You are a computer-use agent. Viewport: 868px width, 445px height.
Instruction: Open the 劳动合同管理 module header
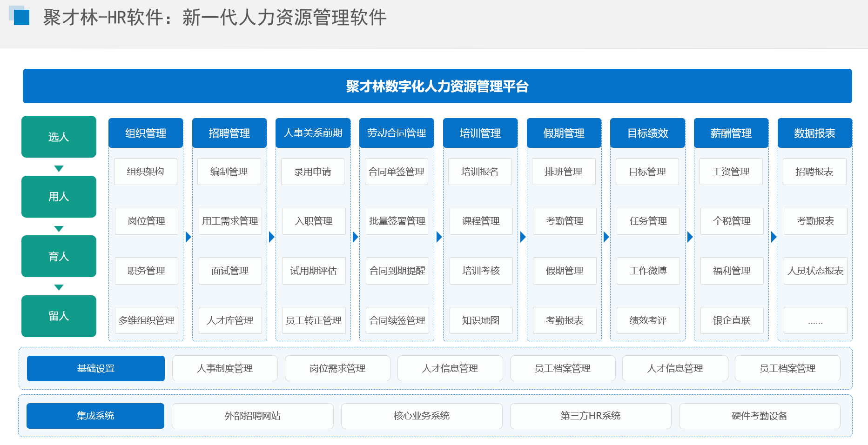[397, 133]
